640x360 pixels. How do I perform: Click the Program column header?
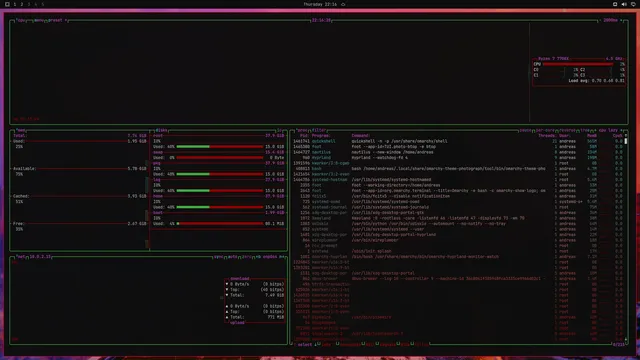coord(321,136)
